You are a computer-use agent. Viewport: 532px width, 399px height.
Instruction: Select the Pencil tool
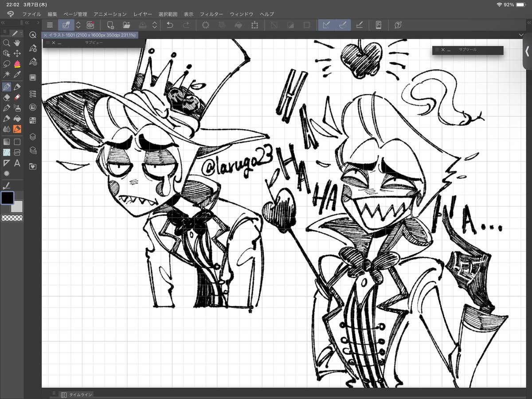pyautogui.click(x=17, y=87)
